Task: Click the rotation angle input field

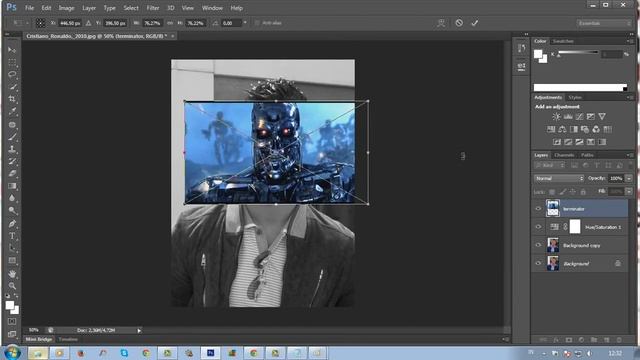Action: [231, 23]
